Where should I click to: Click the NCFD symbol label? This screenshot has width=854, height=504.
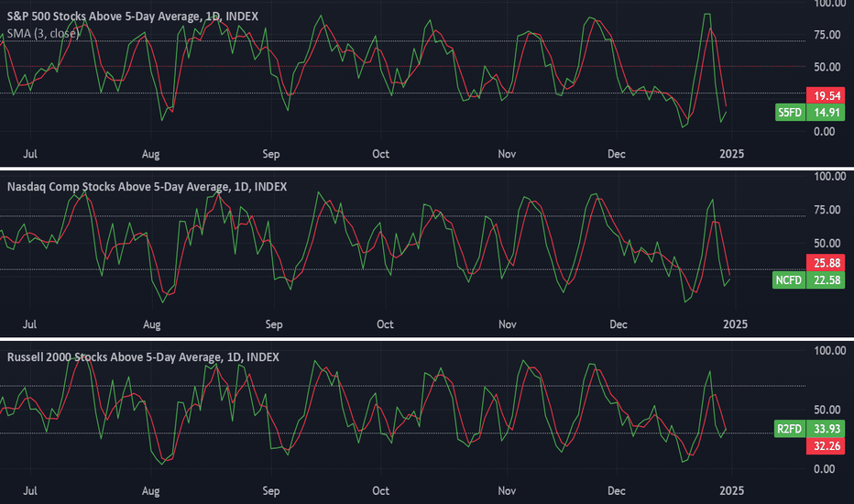click(x=789, y=280)
